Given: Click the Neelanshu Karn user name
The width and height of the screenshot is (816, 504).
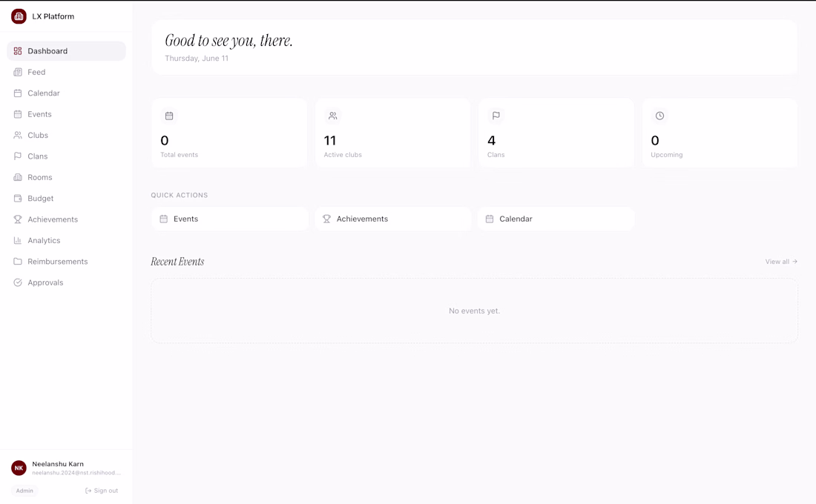Looking at the screenshot, I should (x=58, y=464).
